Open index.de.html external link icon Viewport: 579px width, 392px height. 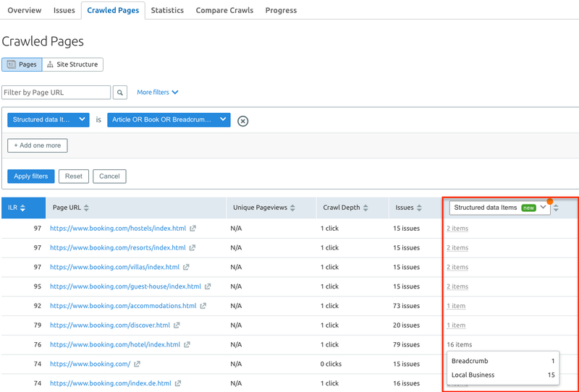coord(178,383)
